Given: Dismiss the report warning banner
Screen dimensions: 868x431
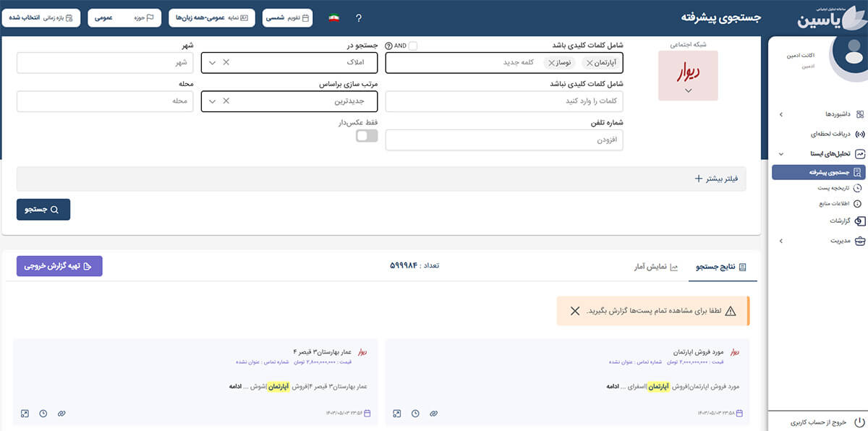Looking at the screenshot, I should pos(574,311).
